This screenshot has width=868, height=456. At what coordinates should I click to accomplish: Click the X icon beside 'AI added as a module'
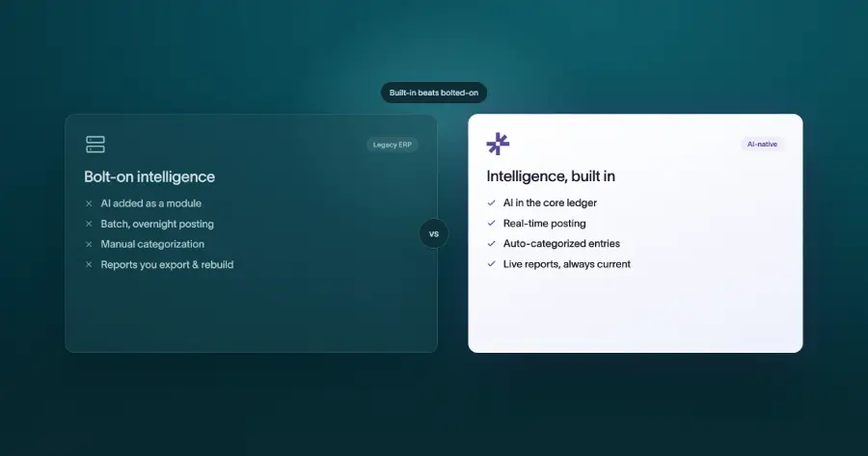89,203
